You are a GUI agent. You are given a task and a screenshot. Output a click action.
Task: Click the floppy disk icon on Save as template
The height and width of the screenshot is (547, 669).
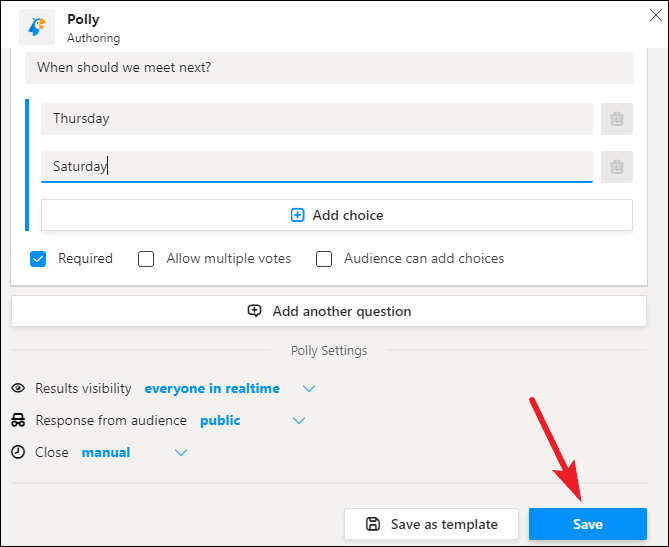point(373,524)
